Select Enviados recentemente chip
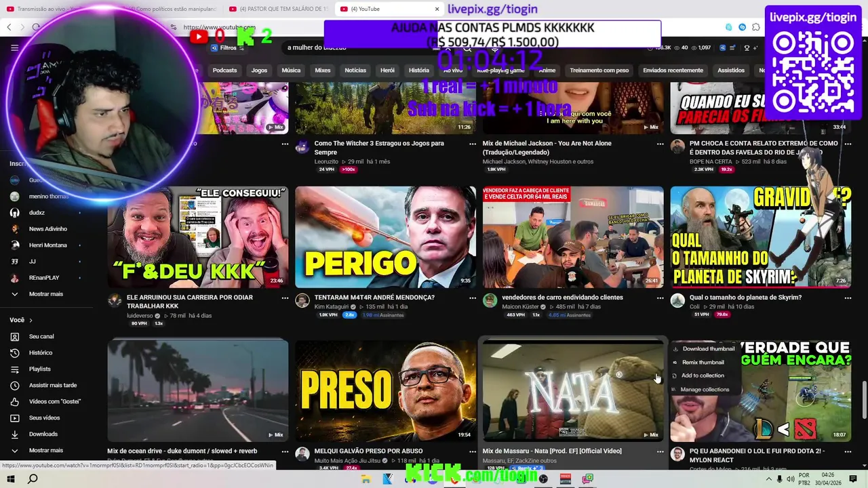Viewport: 868px width, 488px height. (673, 70)
